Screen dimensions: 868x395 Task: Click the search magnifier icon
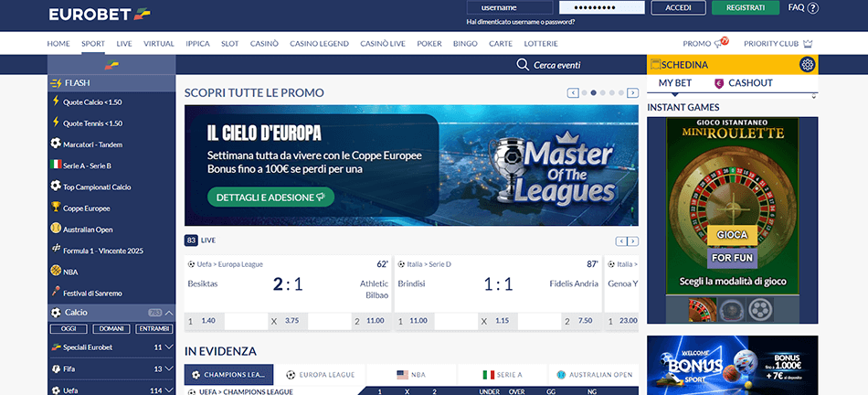click(x=523, y=65)
